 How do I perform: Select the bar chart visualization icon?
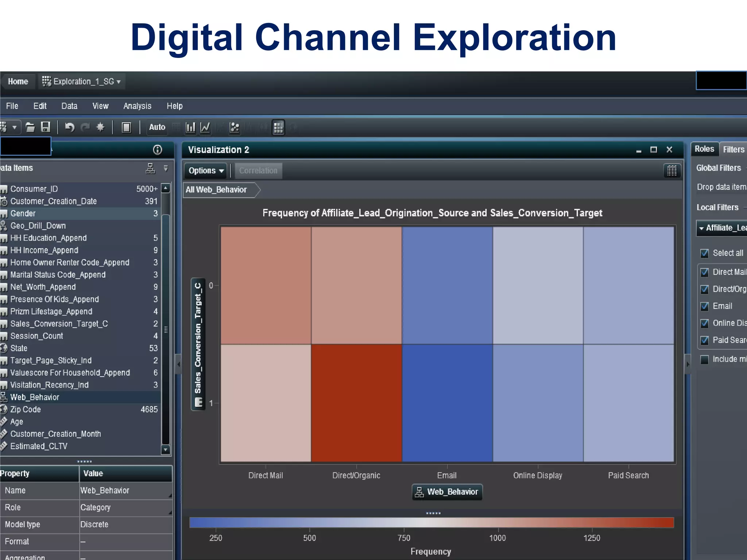pos(190,127)
